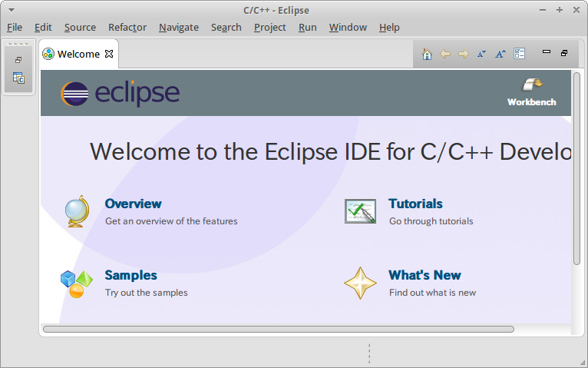
Task: Open the C/C++ Projects view icon in left trim
Action: [18, 78]
